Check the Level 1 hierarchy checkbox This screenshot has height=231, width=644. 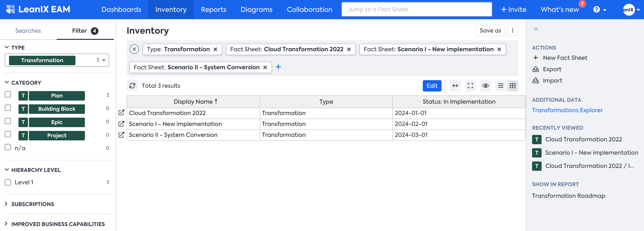tap(8, 183)
